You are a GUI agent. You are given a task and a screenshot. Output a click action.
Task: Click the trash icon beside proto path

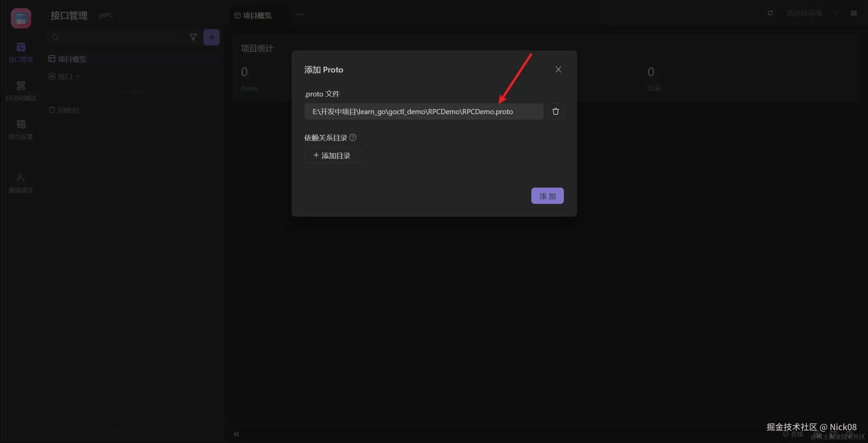pos(555,111)
